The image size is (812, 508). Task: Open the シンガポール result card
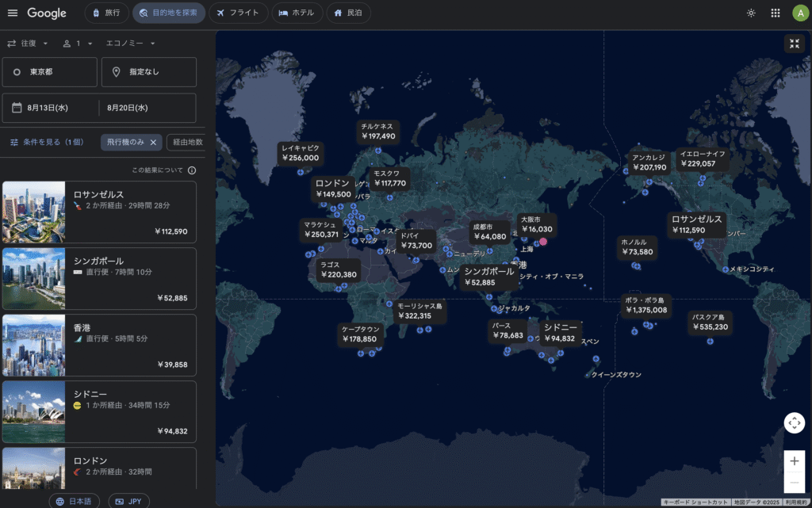99,279
